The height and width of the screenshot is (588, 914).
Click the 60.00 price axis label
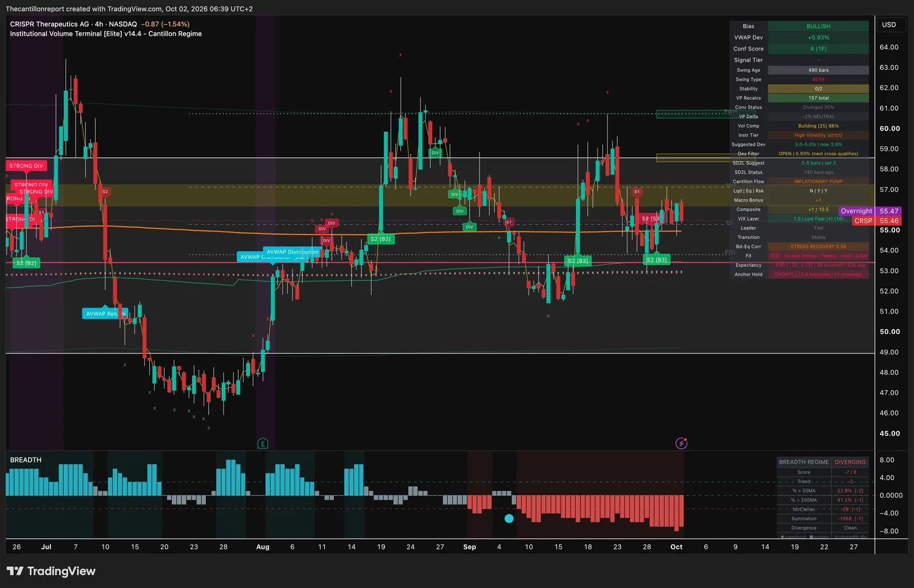(x=890, y=129)
